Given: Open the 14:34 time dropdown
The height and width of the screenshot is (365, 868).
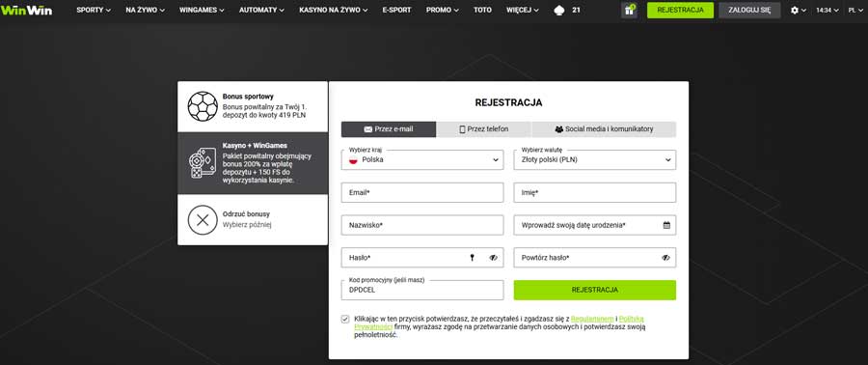Looking at the screenshot, I should tap(827, 10).
